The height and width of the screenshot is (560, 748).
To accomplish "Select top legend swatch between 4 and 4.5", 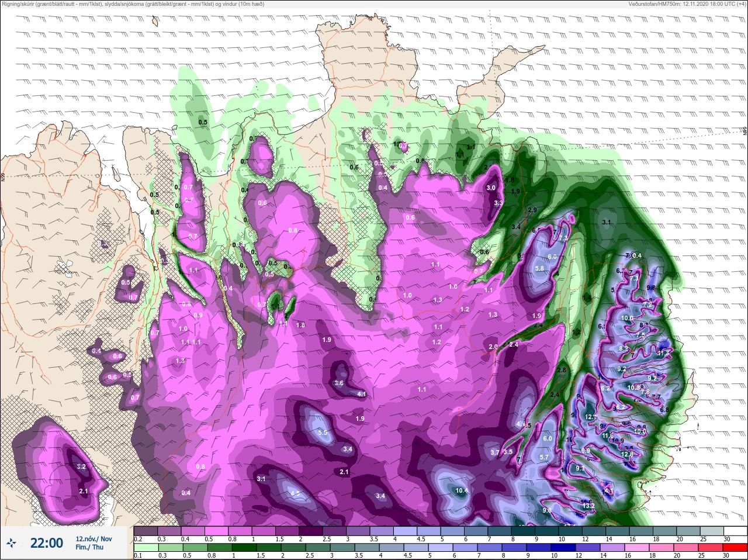I will [x=407, y=531].
